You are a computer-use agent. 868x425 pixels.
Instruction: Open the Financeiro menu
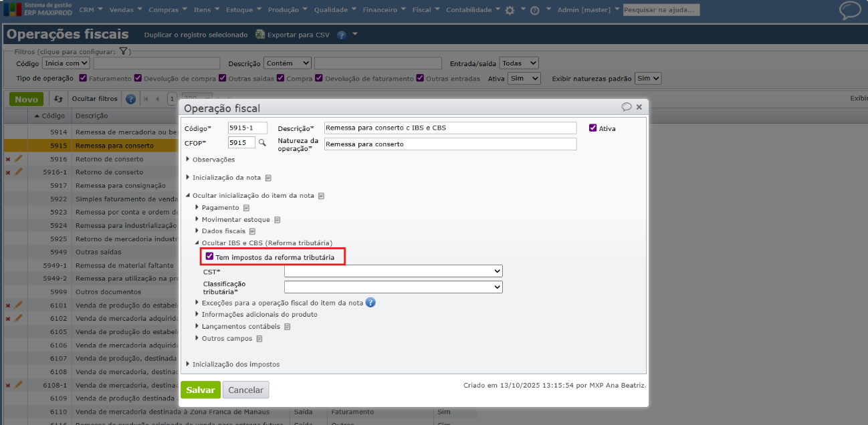click(x=385, y=10)
